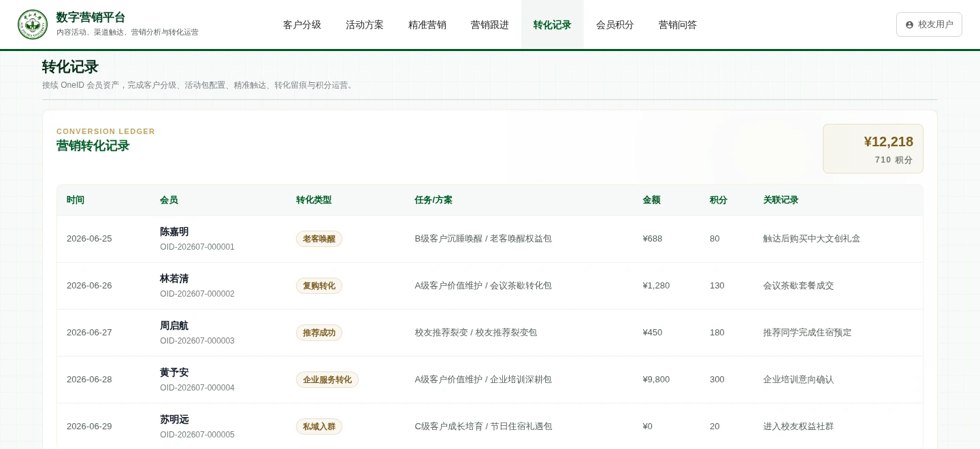
Task: Click the 任务/方案 column header
Action: [x=434, y=200]
